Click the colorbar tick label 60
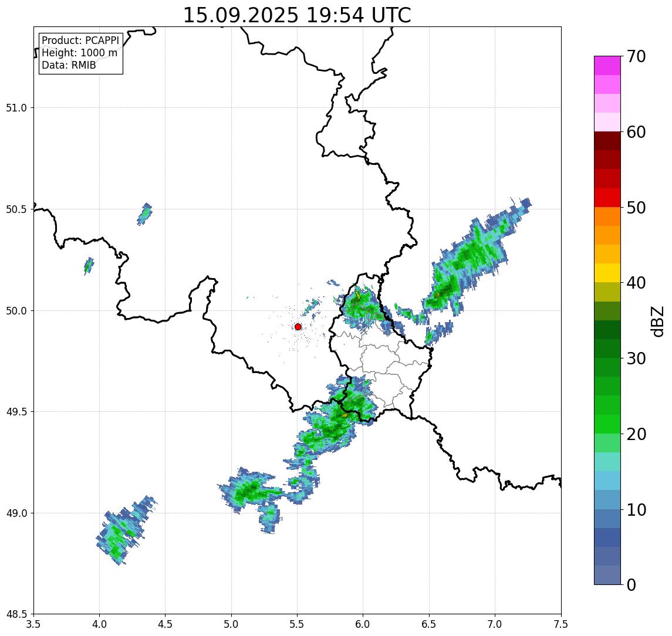 [x=636, y=133]
